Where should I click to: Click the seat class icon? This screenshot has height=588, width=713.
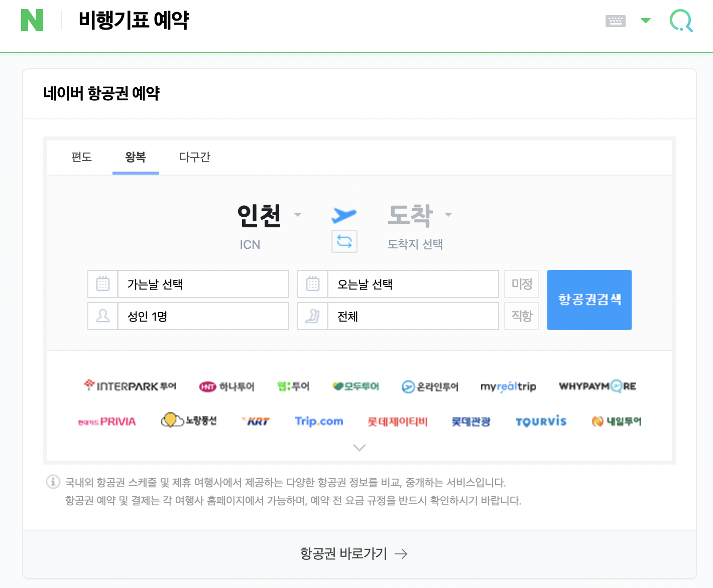(313, 316)
